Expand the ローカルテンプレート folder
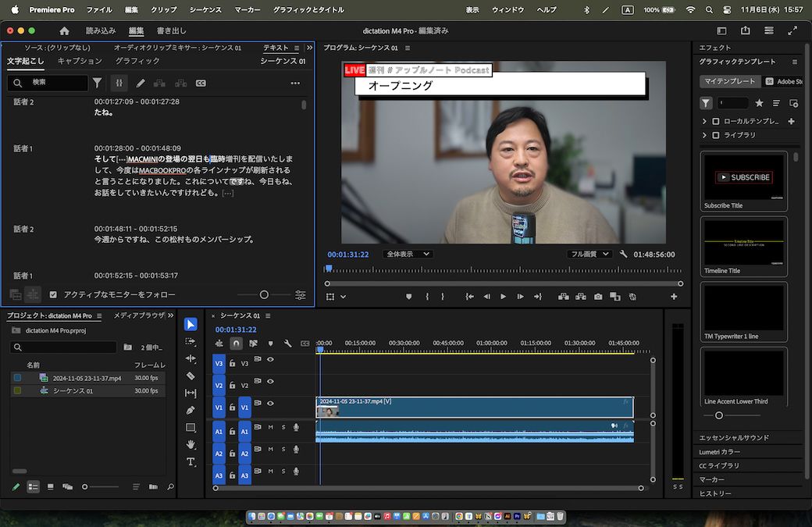The image size is (812, 527). pos(704,121)
